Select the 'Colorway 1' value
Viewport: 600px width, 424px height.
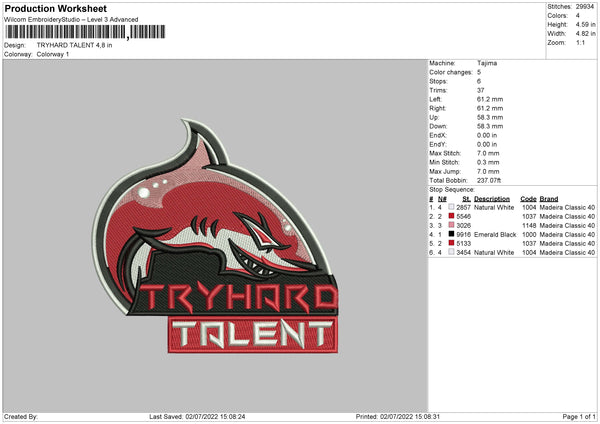(x=53, y=54)
